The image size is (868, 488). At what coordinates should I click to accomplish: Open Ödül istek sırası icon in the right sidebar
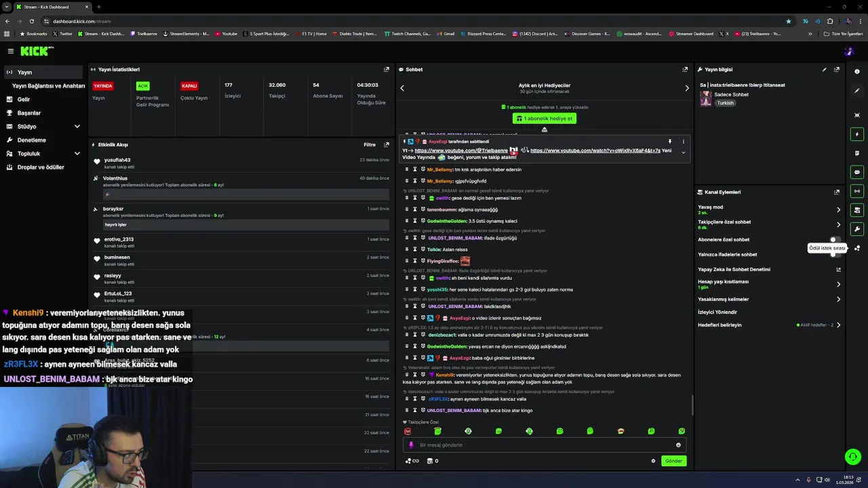[857, 248]
